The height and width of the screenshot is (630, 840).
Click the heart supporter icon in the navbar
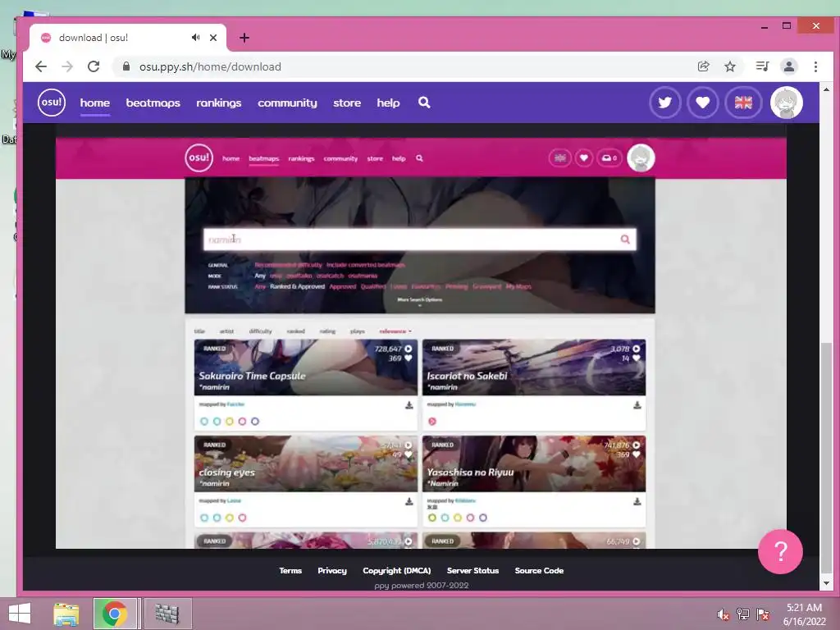(x=702, y=103)
